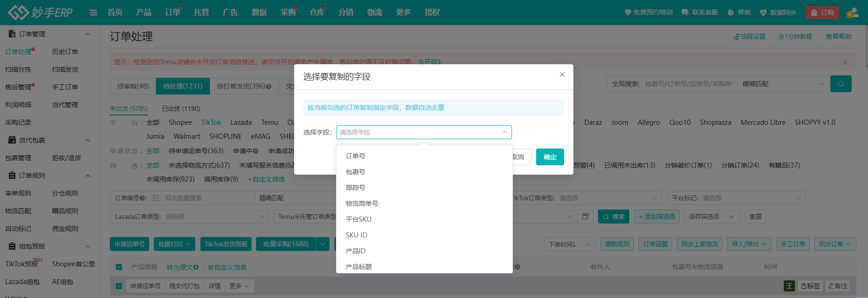
Task: Switch to the 待审核(48) tab
Action: click(x=133, y=86)
